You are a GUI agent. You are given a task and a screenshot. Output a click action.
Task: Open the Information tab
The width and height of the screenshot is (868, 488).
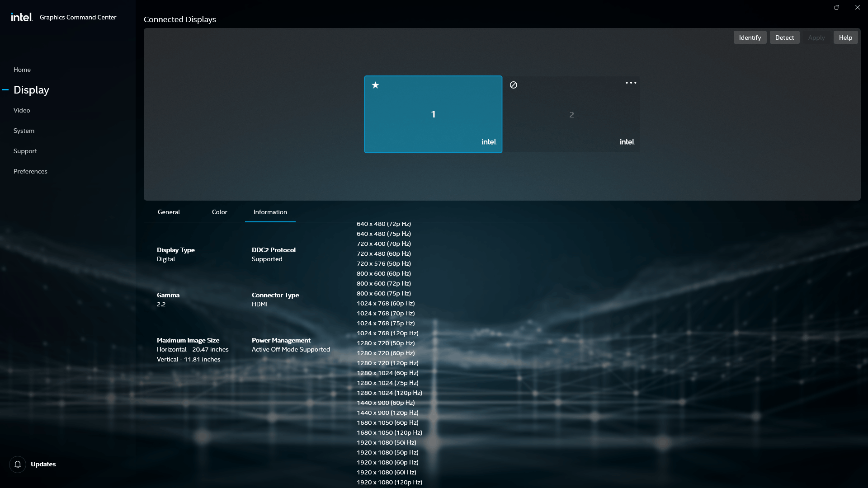(270, 212)
